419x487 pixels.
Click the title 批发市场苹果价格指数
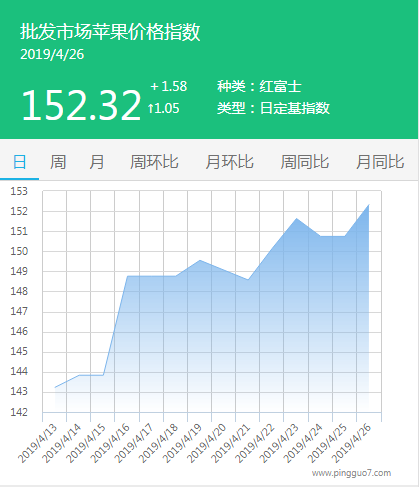click(110, 32)
